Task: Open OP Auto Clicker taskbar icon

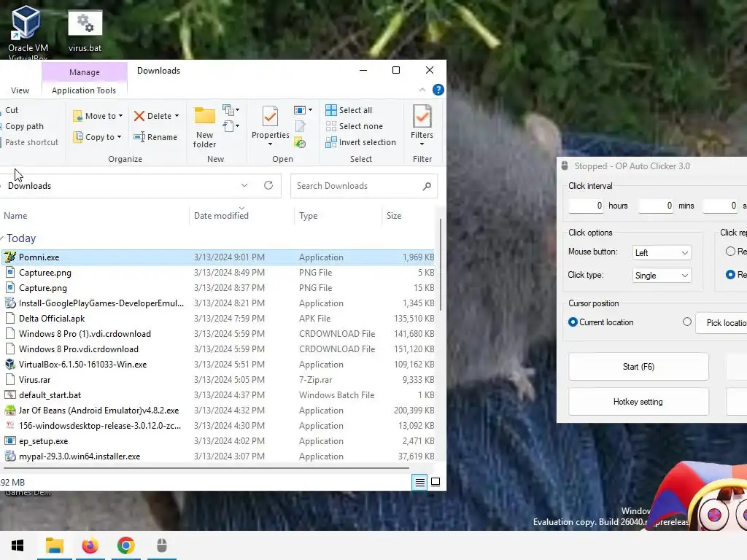Action: [162, 545]
